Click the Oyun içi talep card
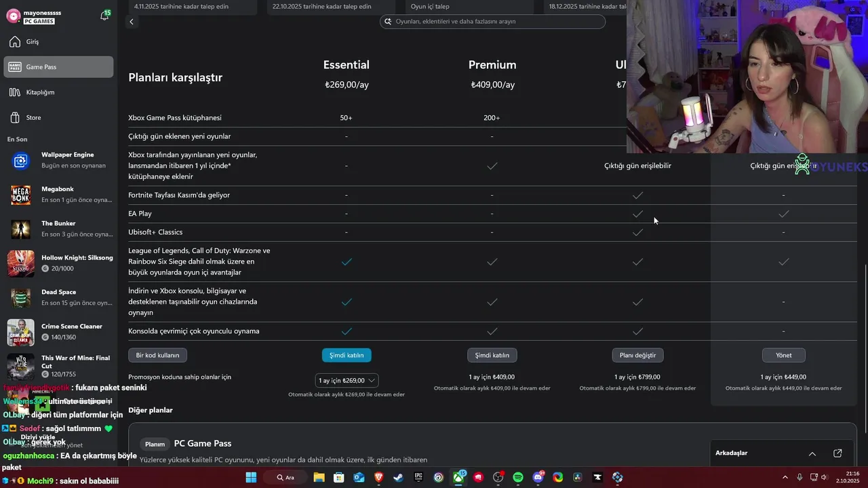The height and width of the screenshot is (488, 868). (469, 7)
